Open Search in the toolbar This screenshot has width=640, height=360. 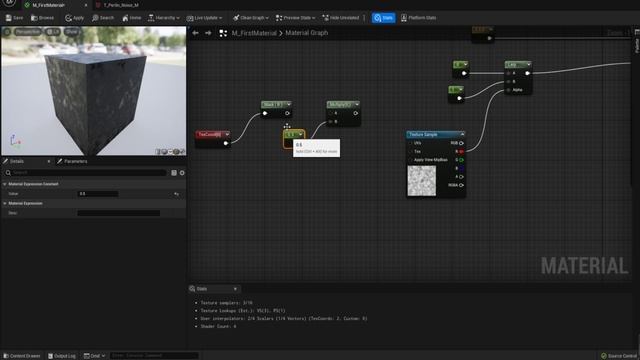[103, 18]
